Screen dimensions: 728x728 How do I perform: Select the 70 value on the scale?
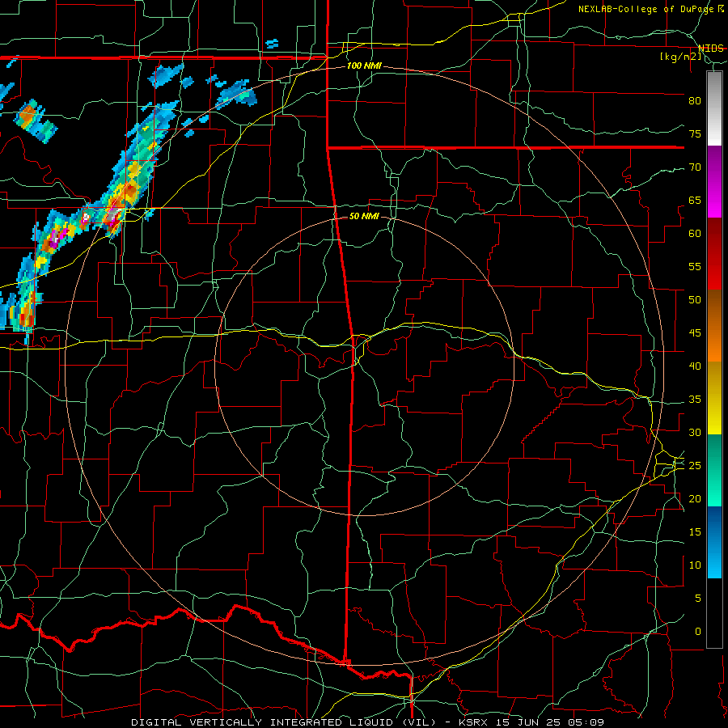pos(695,167)
